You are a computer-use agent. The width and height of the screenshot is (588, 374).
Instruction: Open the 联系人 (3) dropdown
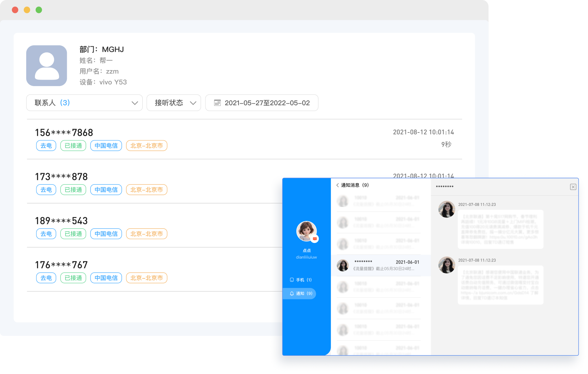(x=84, y=103)
